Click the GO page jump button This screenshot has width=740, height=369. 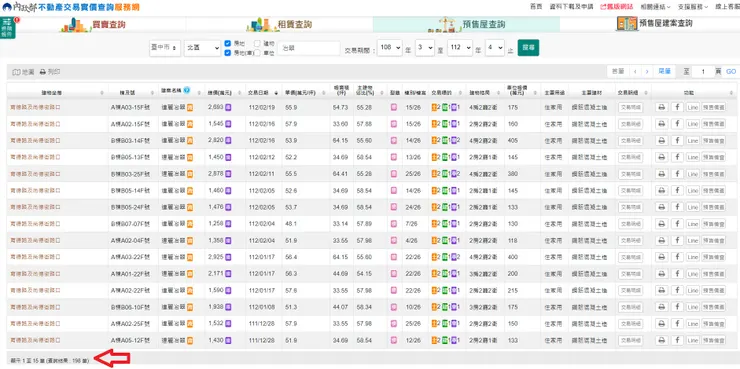731,72
